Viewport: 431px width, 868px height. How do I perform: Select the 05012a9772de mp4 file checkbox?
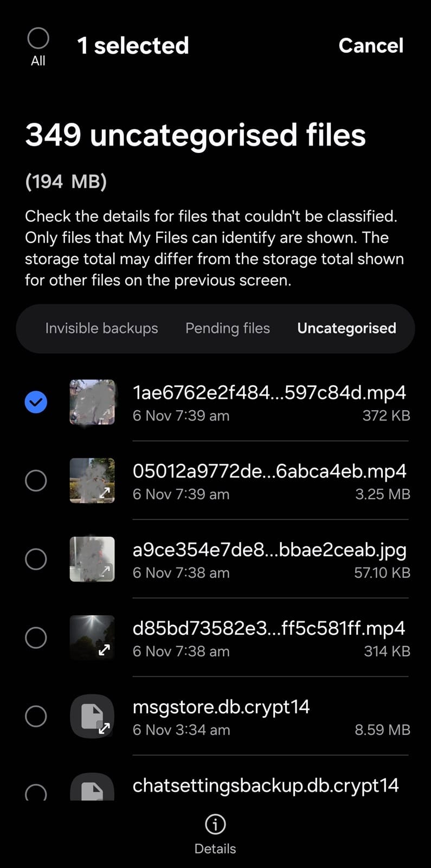pyautogui.click(x=36, y=481)
